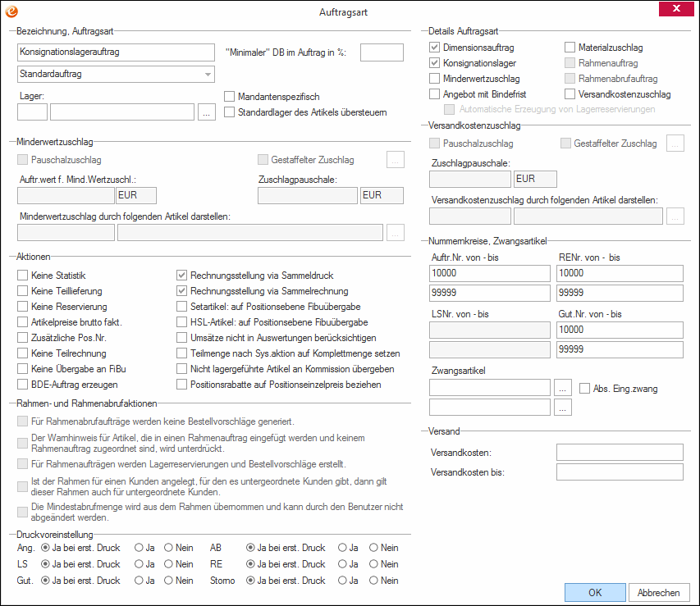Check Keine Teilrechnung
The height and width of the screenshot is (606, 700).
point(22,353)
